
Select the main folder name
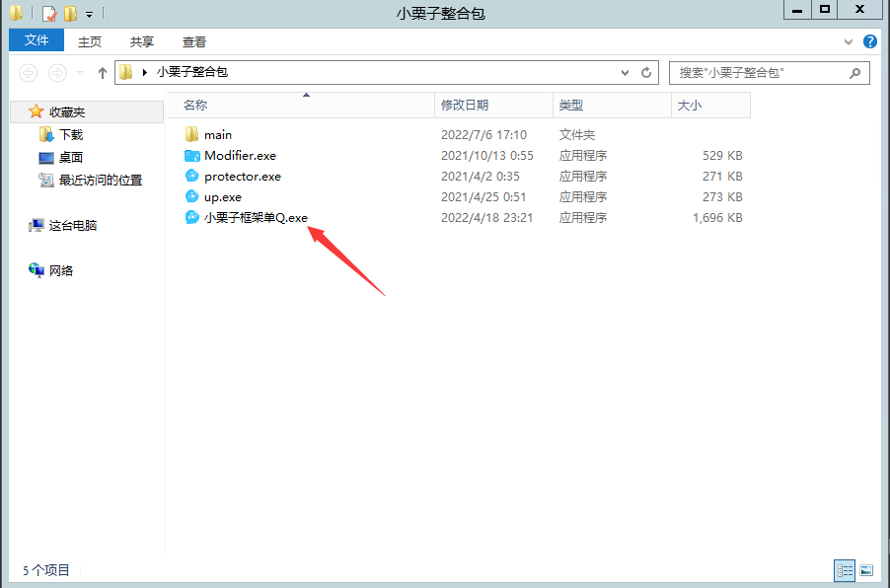218,134
